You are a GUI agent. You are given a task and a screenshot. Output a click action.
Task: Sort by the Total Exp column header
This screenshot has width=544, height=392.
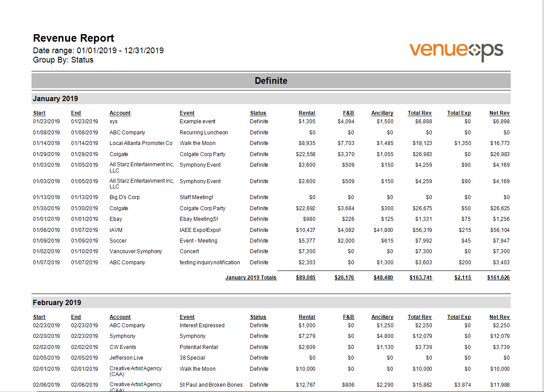(x=459, y=113)
